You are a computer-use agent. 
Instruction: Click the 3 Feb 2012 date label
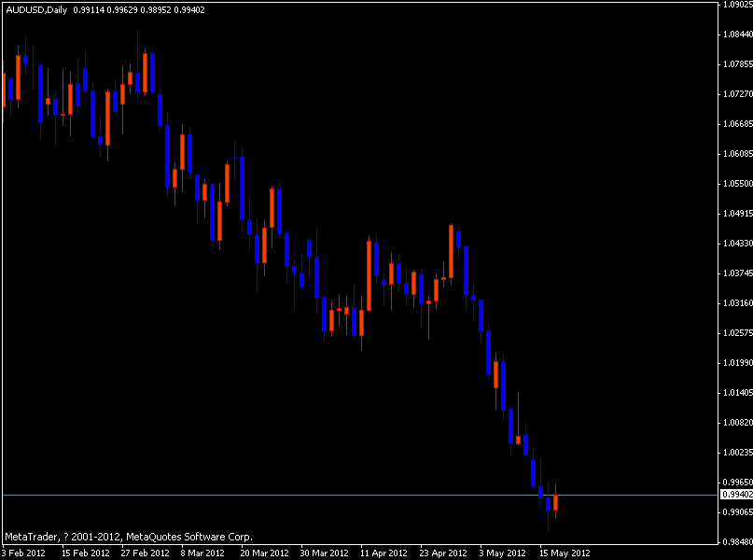pos(23,553)
